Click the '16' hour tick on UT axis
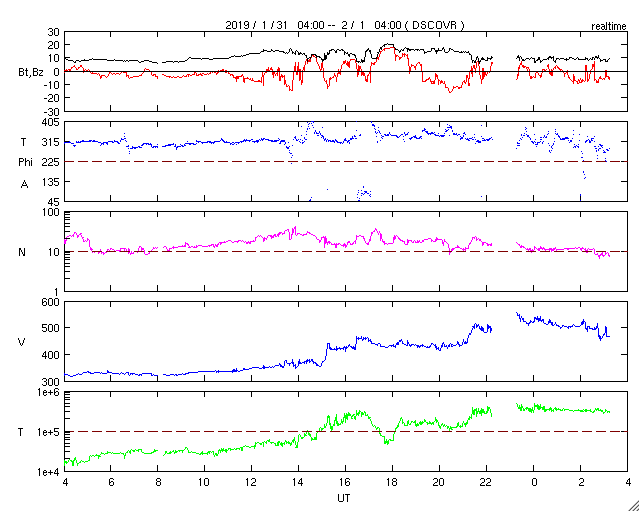640x512 pixels. [345, 482]
